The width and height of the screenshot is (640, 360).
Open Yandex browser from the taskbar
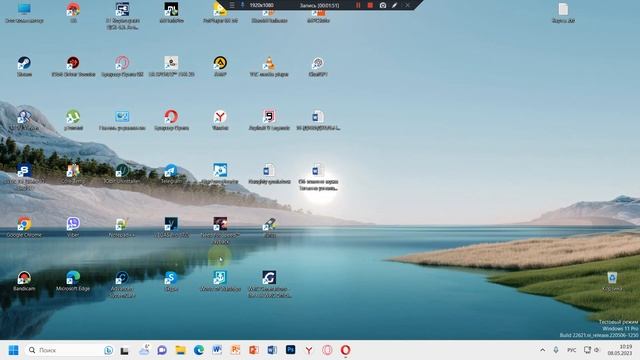(x=309, y=350)
